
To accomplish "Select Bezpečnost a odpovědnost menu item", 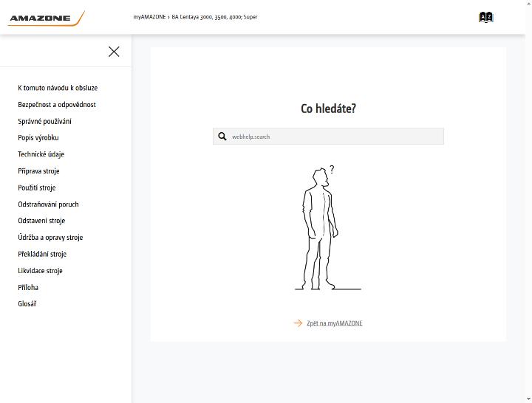I will click(57, 104).
